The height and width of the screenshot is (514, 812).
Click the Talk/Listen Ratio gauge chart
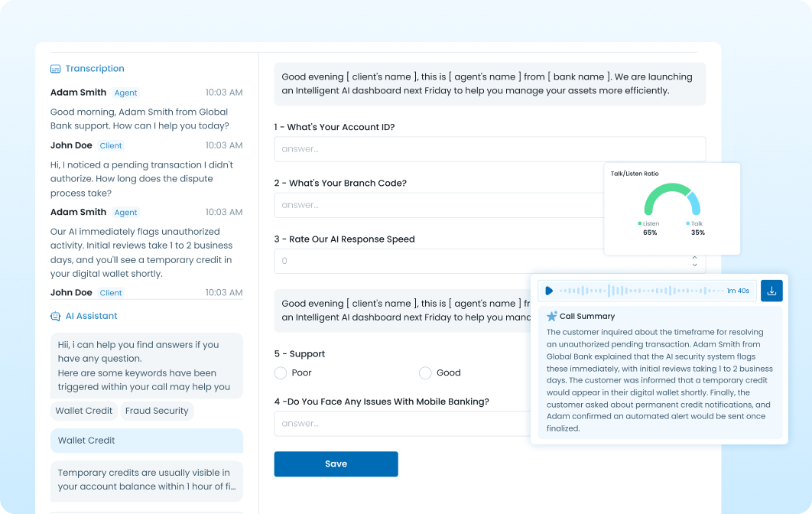tap(671, 200)
